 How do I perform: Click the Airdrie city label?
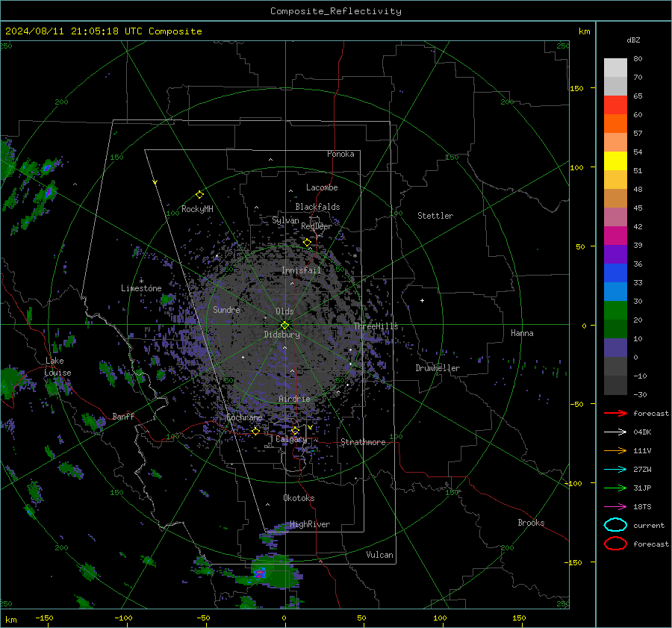tap(294, 399)
